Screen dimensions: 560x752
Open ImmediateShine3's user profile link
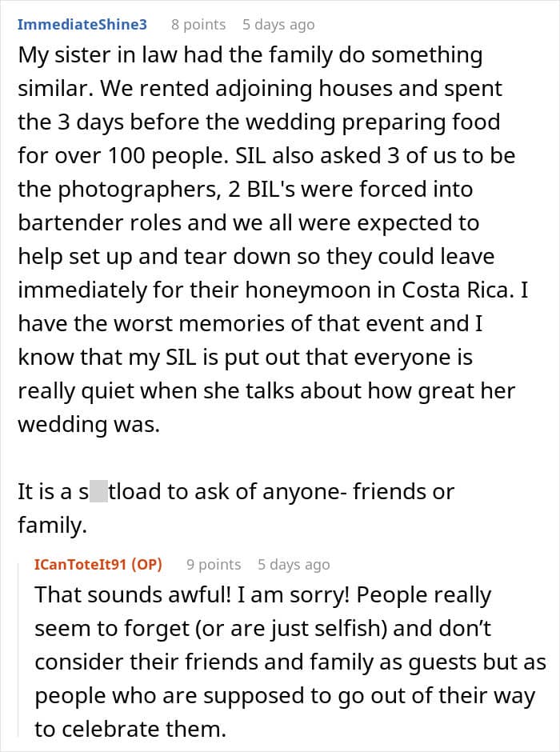[x=82, y=24]
